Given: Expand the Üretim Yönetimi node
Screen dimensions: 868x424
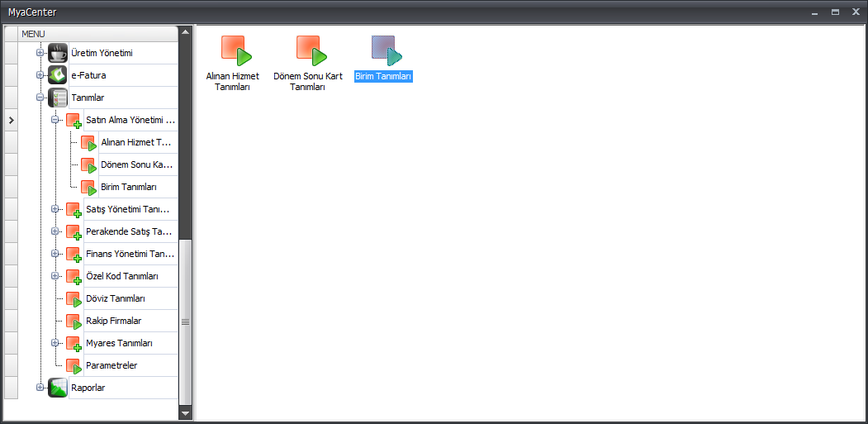Looking at the screenshot, I should click(x=40, y=53).
